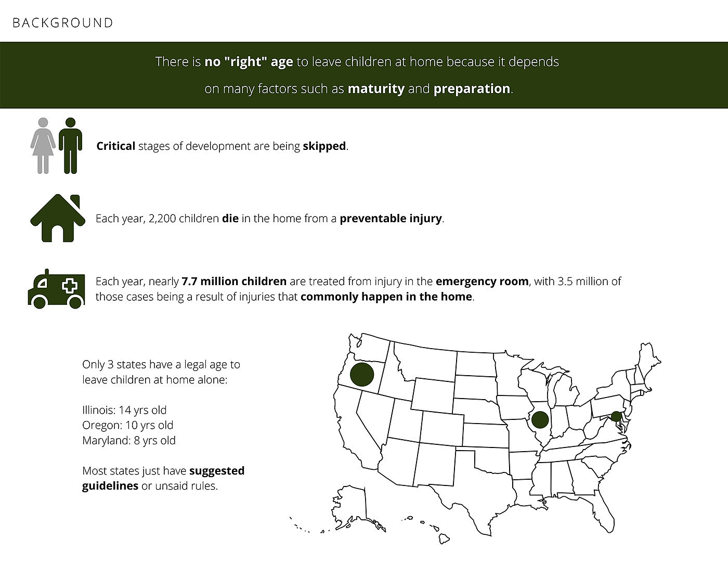Image resolution: width=728 pixels, height=563 pixels.
Task: Click the bold '7.7 million children' text
Action: click(x=234, y=281)
